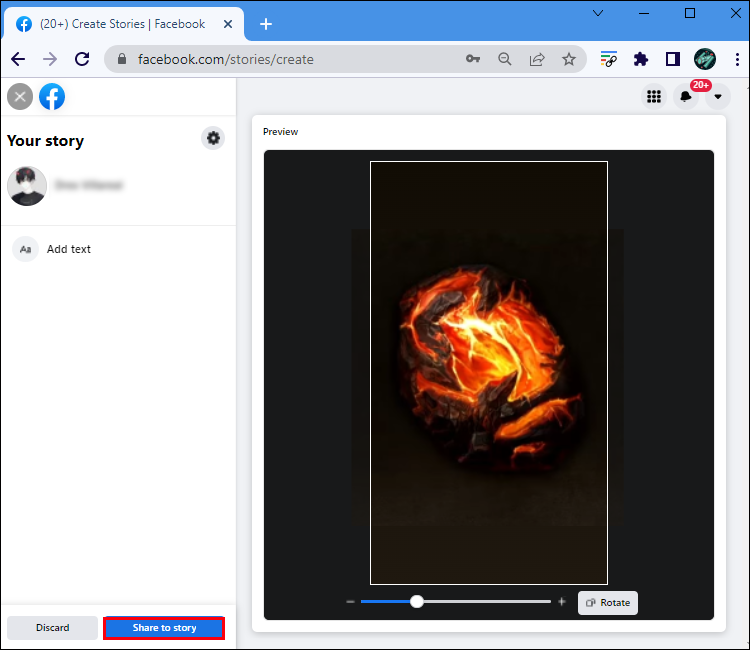Open story settings gear icon
This screenshot has width=750, height=650.
click(213, 139)
